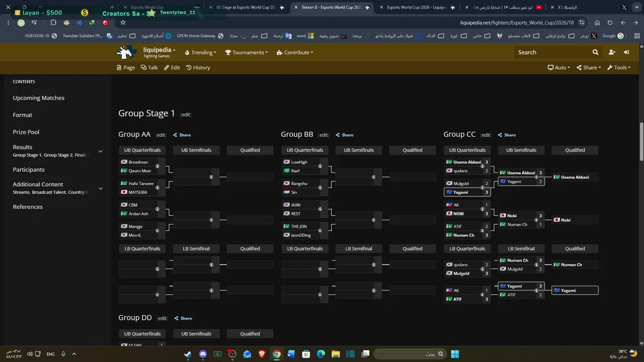Click the Windows taskbar search box
Screen dimensions: 644x362
411,354
